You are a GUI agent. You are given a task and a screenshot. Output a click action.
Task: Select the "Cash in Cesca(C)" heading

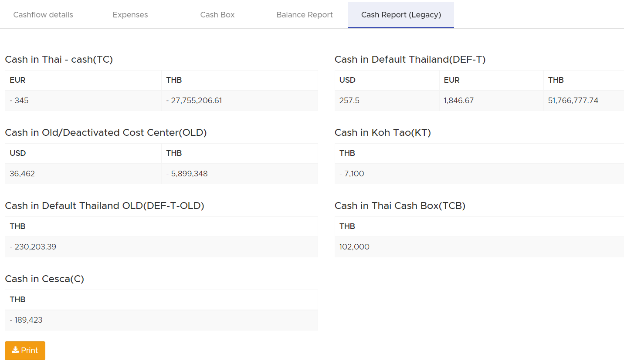(x=44, y=279)
